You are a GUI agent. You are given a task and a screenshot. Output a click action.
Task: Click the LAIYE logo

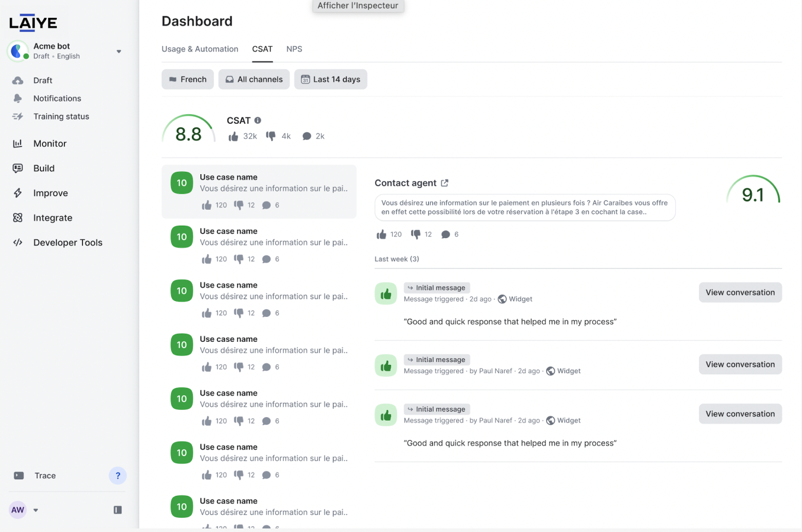(33, 23)
